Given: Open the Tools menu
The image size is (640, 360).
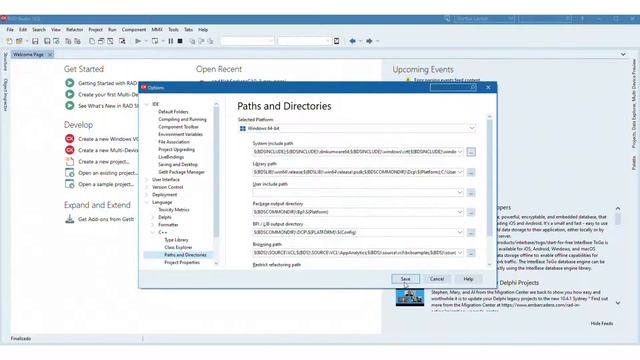Looking at the screenshot, I should click(173, 30).
